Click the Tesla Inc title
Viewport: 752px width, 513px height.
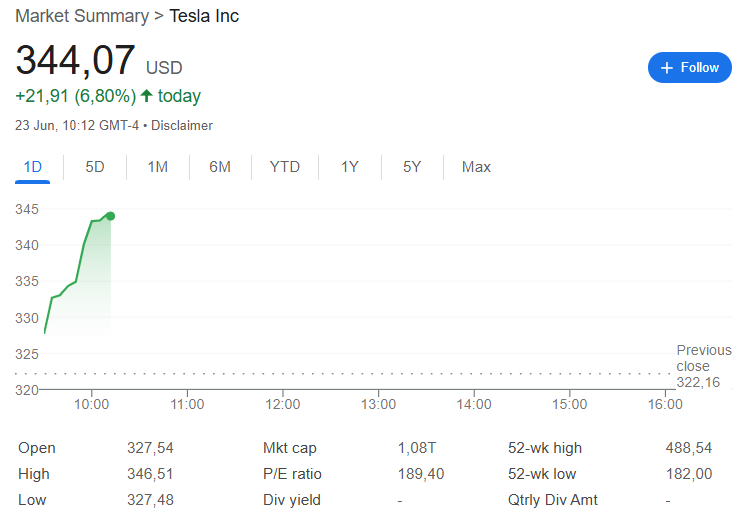pyautogui.click(x=204, y=16)
